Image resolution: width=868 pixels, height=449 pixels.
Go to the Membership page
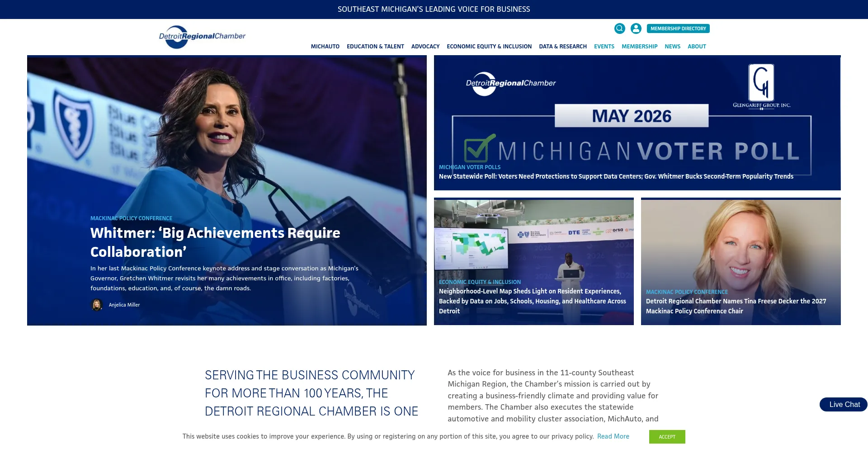pos(639,47)
